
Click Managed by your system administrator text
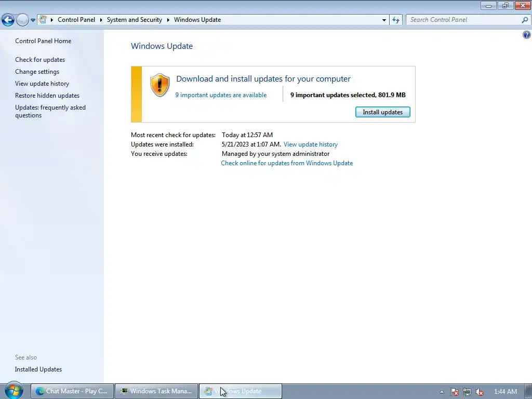pos(275,154)
